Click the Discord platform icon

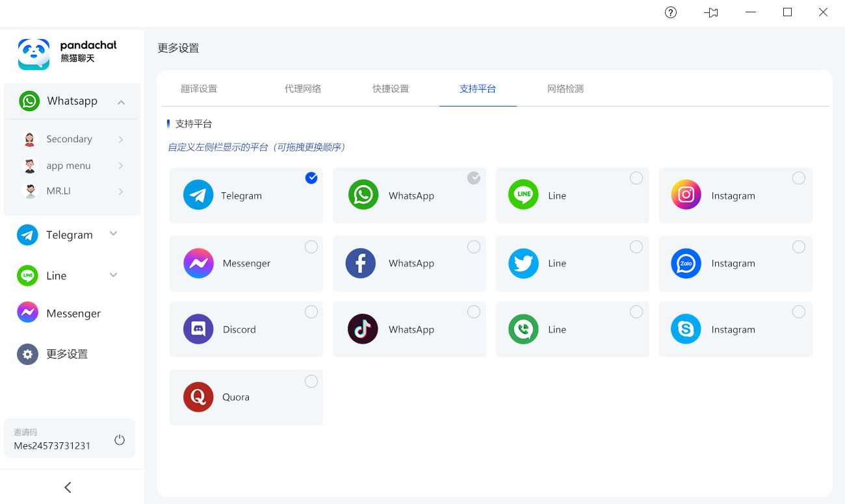coord(198,329)
